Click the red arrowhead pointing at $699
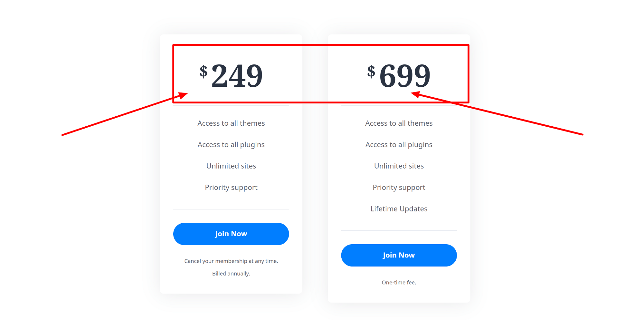 coord(416,94)
